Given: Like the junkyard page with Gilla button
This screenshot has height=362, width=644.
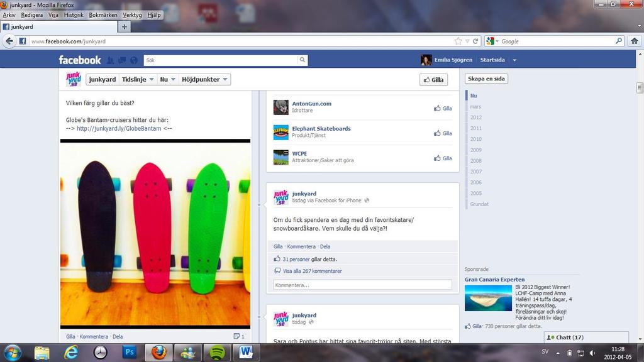Looking at the screenshot, I should pos(433,80).
